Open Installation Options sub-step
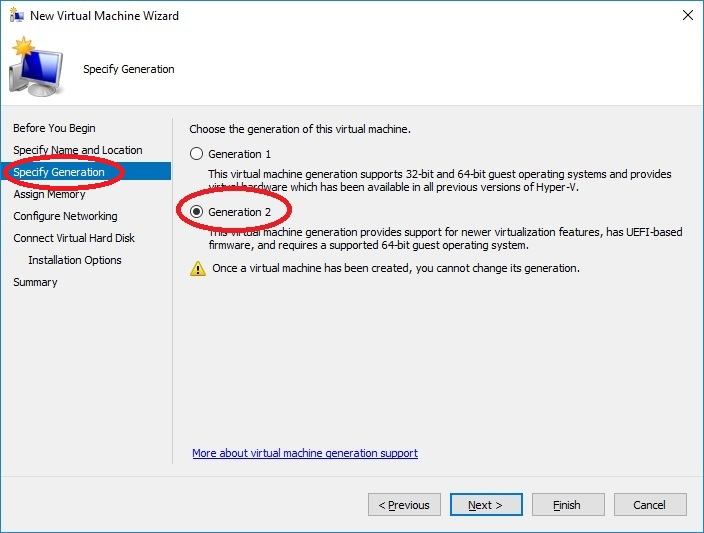Image resolution: width=704 pixels, height=533 pixels. pyautogui.click(x=75, y=260)
